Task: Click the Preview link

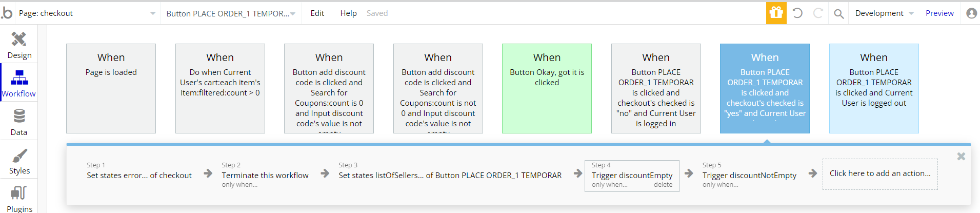Action: pos(939,13)
